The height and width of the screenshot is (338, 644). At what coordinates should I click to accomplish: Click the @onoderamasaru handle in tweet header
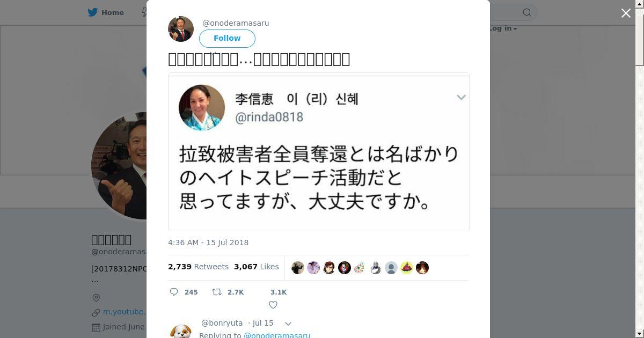(236, 23)
